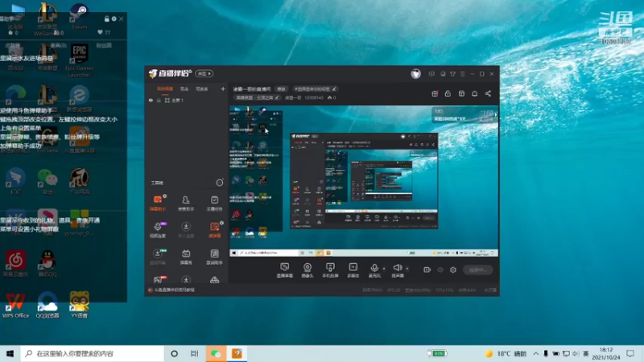Select the video link mic tool
This screenshot has width=644, height=362.
click(x=157, y=229)
